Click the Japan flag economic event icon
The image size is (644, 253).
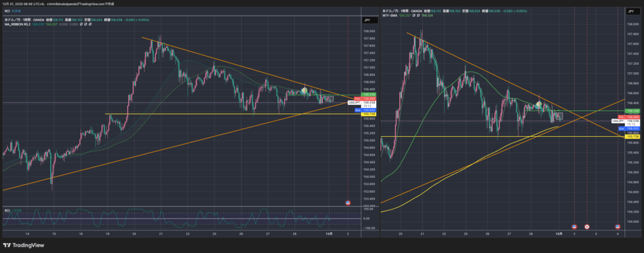[x=587, y=226]
